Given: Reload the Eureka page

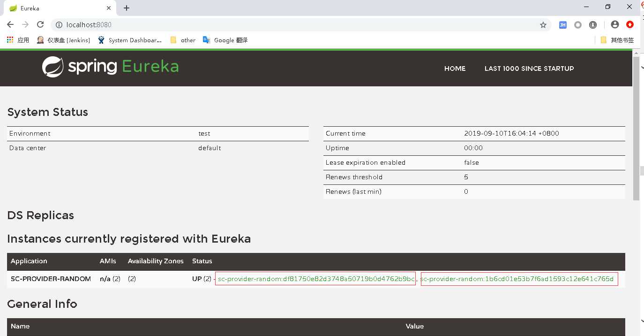Looking at the screenshot, I should 40,25.
